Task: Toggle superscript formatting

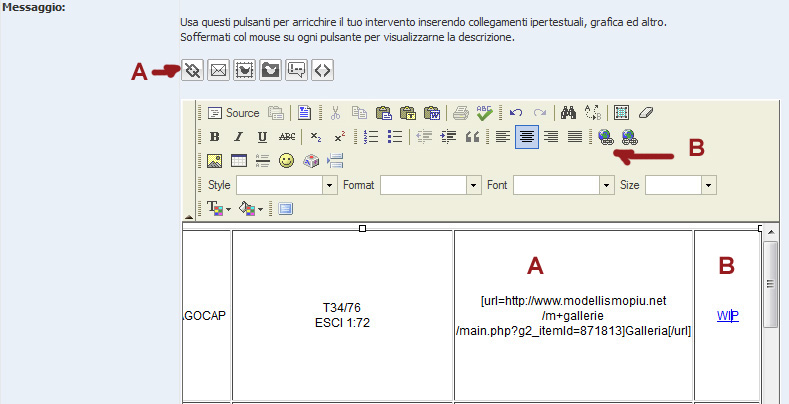Action: 340,137
